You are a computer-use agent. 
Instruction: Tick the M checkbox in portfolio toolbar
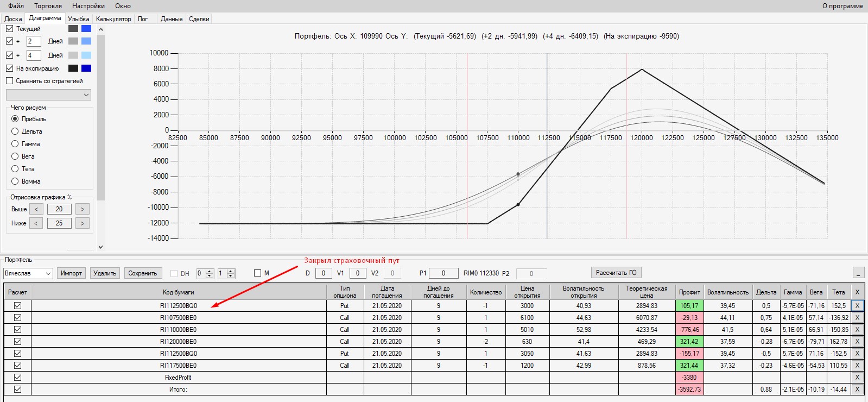click(257, 273)
